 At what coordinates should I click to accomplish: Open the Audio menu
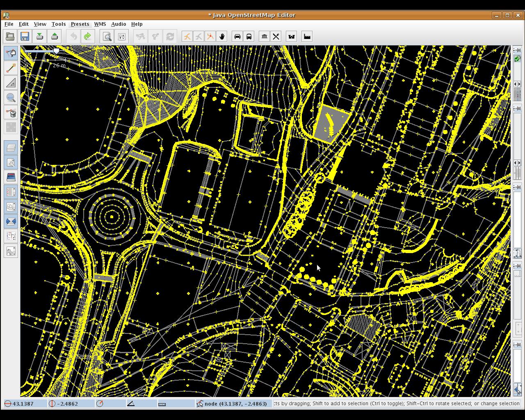click(119, 24)
